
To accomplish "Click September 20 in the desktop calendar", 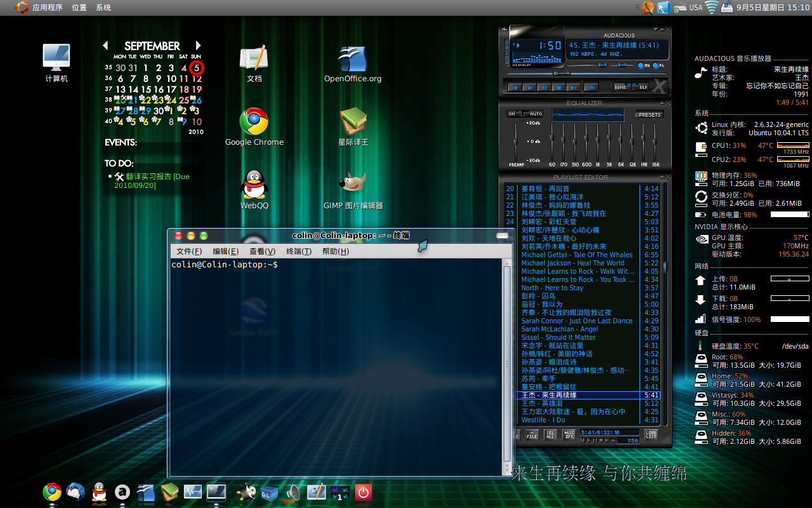I will [x=121, y=100].
